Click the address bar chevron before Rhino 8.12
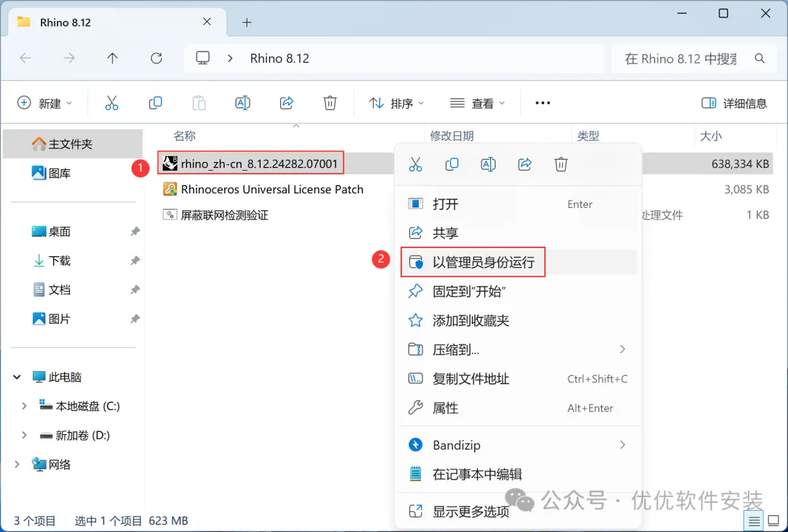This screenshot has height=532, width=788. [230, 58]
